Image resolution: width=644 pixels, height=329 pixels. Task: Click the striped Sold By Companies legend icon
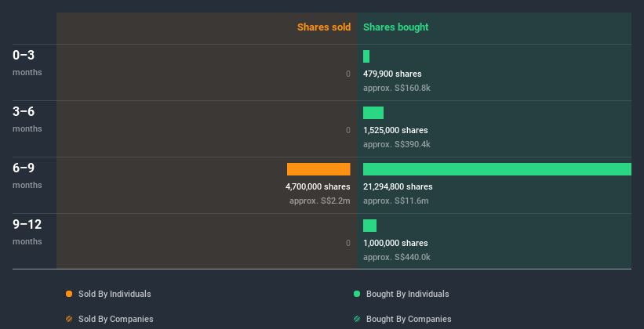click(69, 319)
